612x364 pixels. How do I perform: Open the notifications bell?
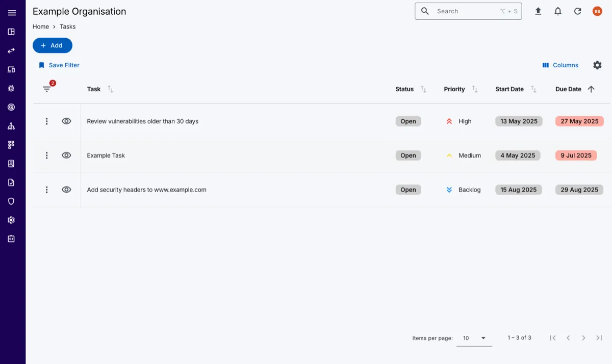pos(558,11)
